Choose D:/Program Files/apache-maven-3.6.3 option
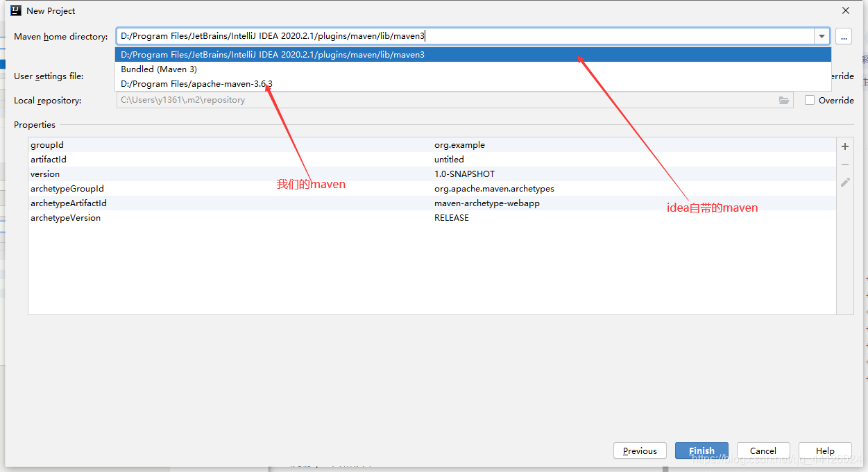 [x=473, y=84]
